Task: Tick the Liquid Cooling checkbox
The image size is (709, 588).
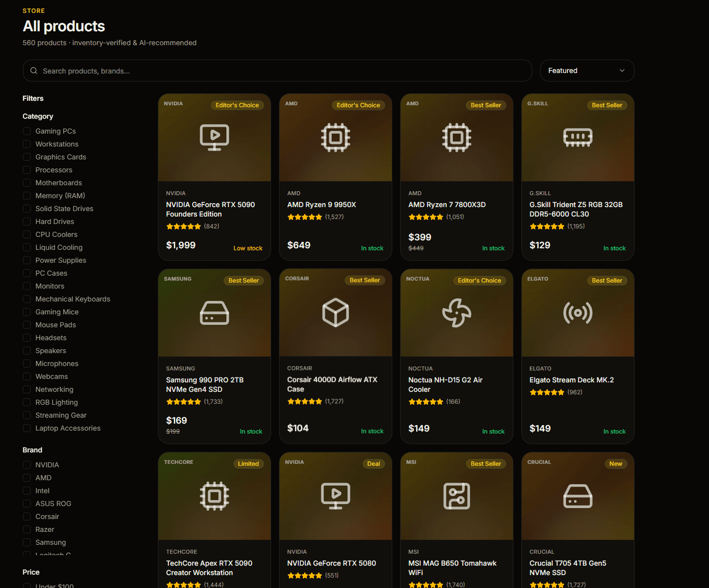Action: [27, 247]
